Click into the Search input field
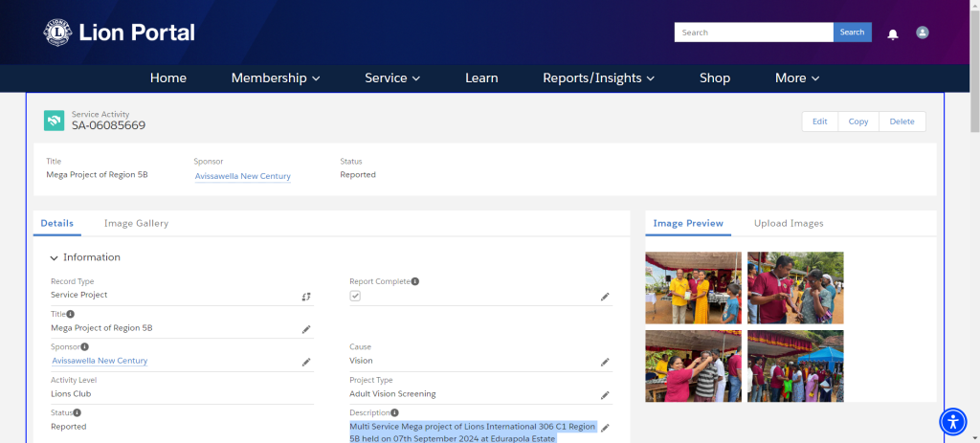This screenshot has width=980, height=443. pyautogui.click(x=754, y=33)
